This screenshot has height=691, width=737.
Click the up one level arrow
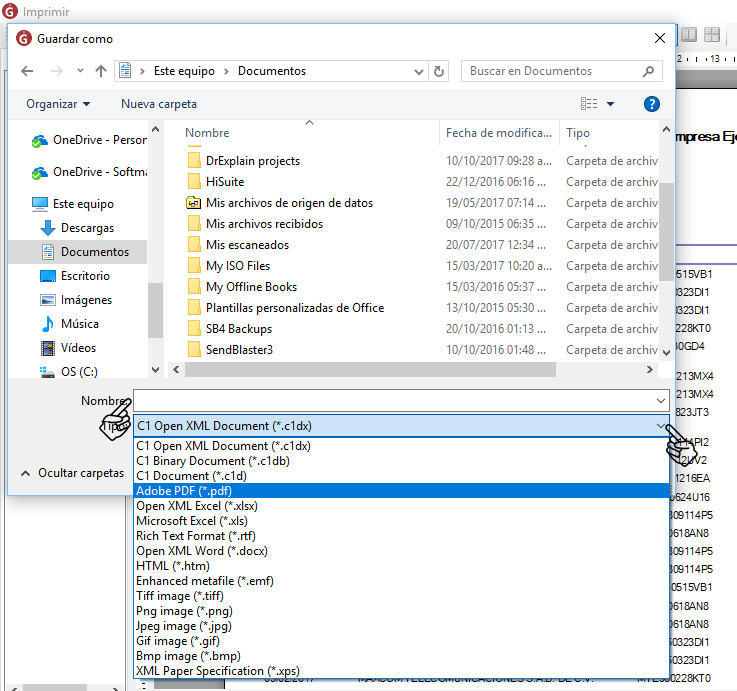coord(101,71)
